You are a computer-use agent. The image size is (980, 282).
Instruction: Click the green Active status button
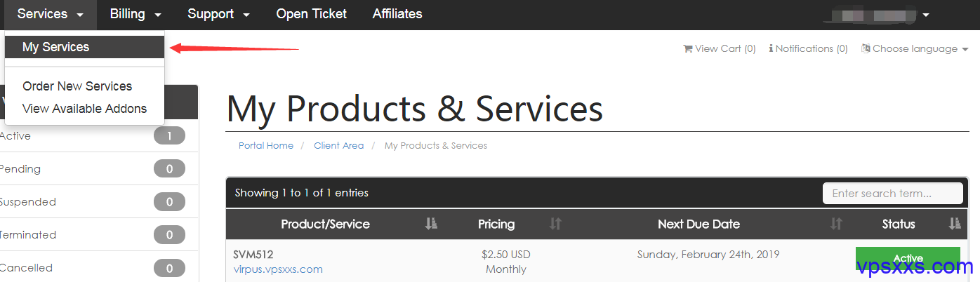908,258
